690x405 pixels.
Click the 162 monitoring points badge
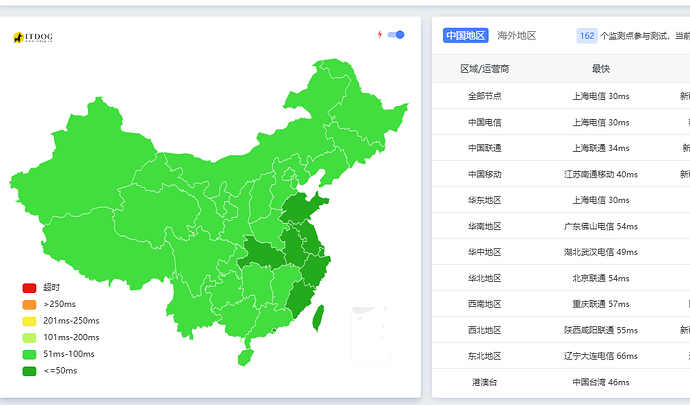click(x=587, y=36)
